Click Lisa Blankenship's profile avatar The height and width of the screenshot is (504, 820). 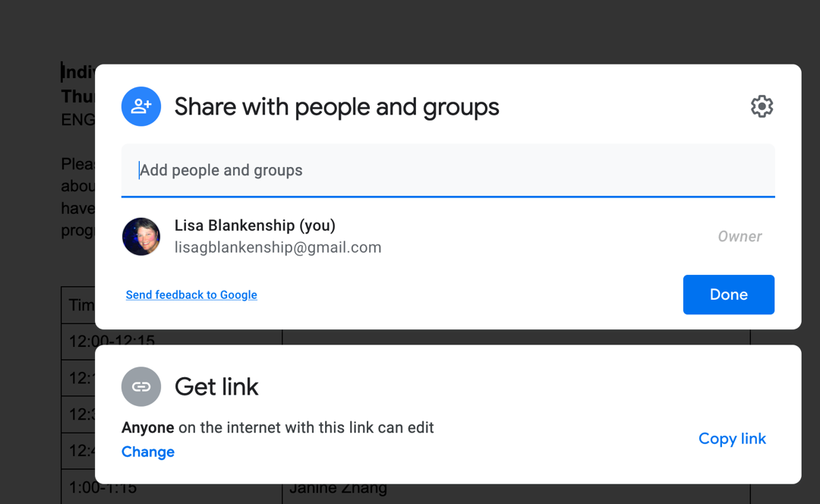[141, 237]
